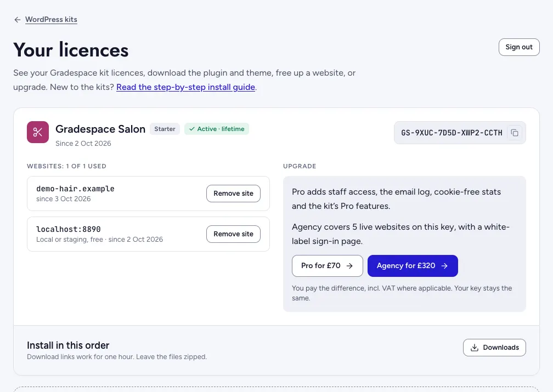Select the licence key GS-9XUC-7D5D-XWP2-CCTH text

452,133
